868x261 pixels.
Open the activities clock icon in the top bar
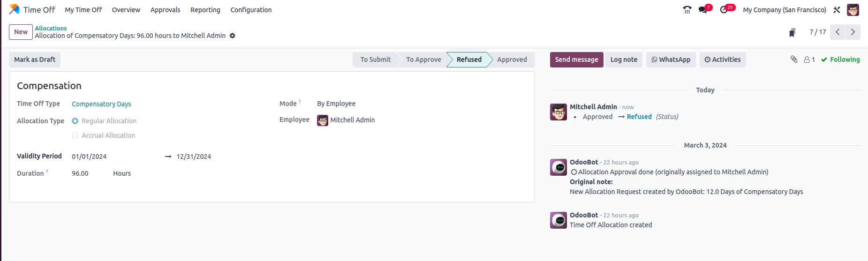tap(724, 10)
